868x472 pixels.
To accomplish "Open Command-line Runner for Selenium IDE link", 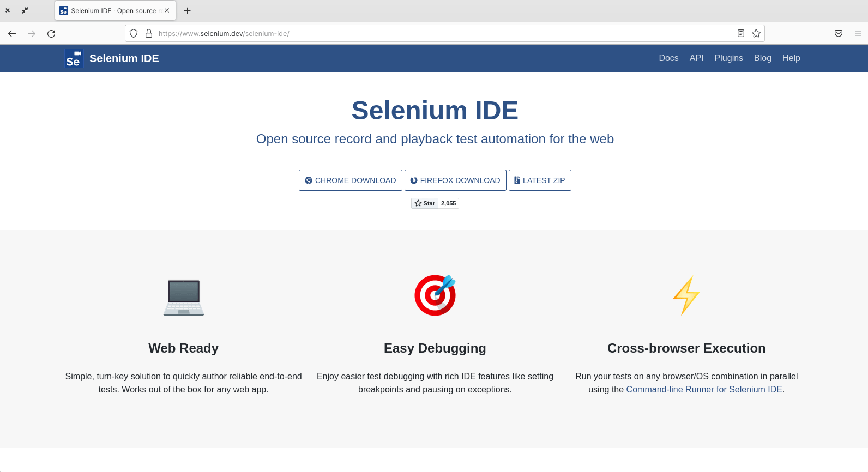I will [x=704, y=389].
